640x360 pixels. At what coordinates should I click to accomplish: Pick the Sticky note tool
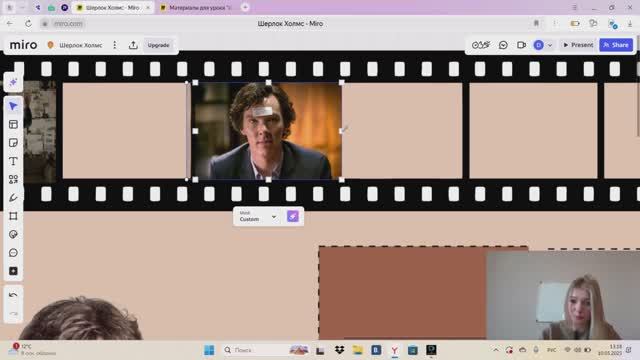point(13,143)
